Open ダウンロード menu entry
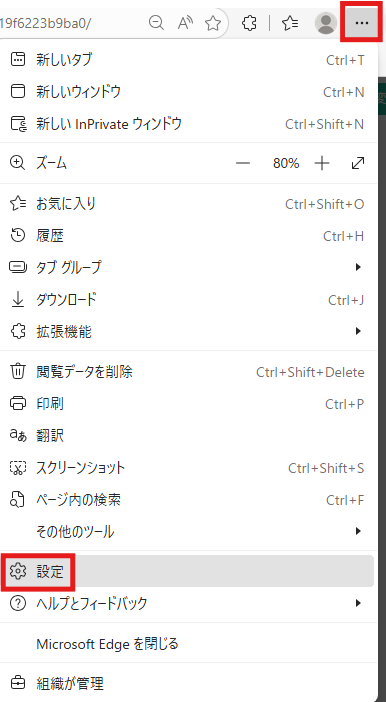 [x=187, y=300]
